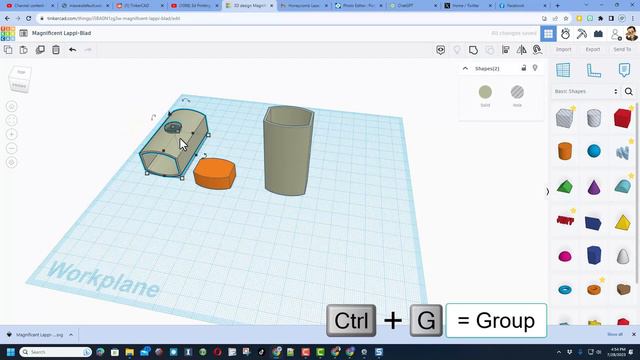This screenshot has height=360, width=640.
Task: Open the Blocks pickaxe mode
Action: pos(582,34)
